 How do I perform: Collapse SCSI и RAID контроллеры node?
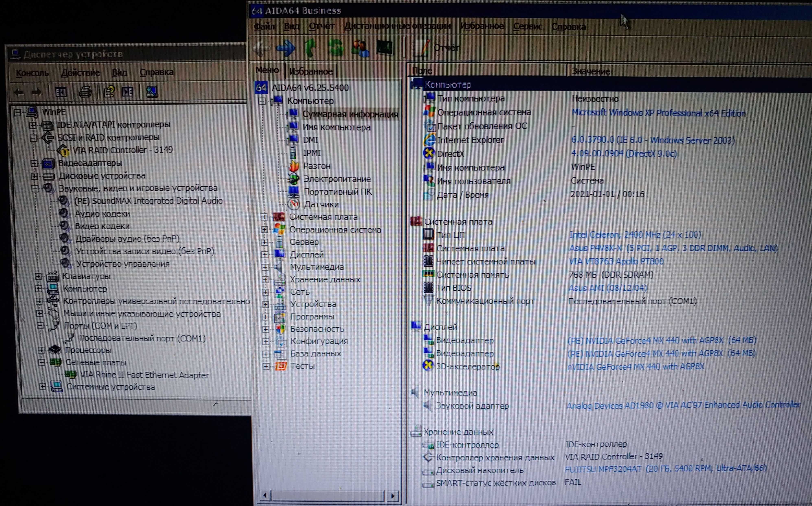tap(33, 138)
